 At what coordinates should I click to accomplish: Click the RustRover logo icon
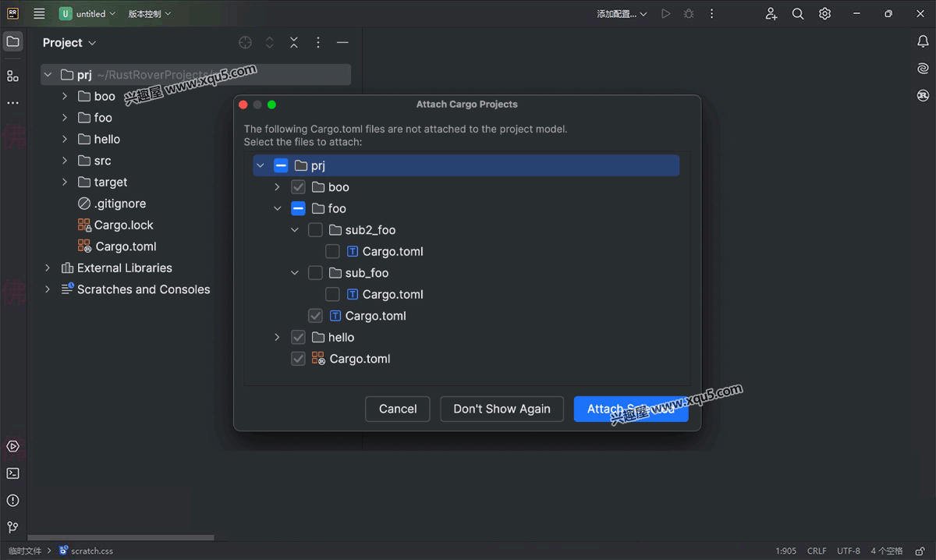click(12, 13)
